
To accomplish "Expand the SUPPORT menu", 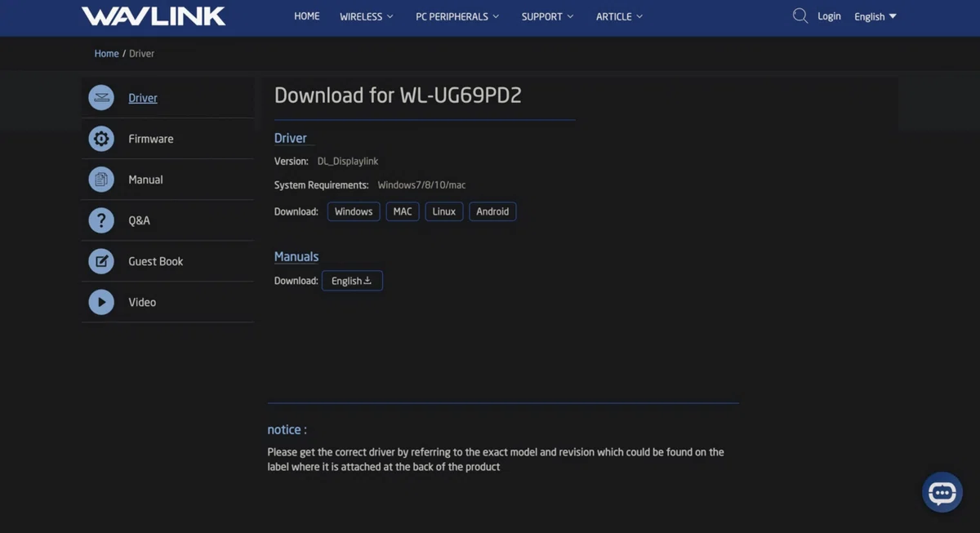I will click(x=547, y=16).
